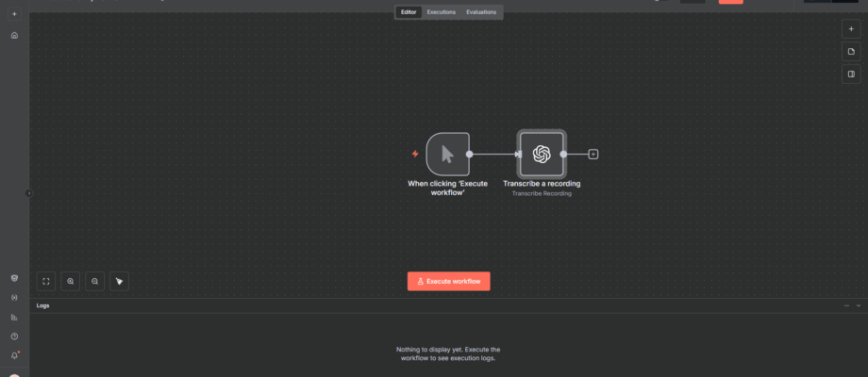
Task: Click the home icon in left sidebar
Action: (14, 35)
